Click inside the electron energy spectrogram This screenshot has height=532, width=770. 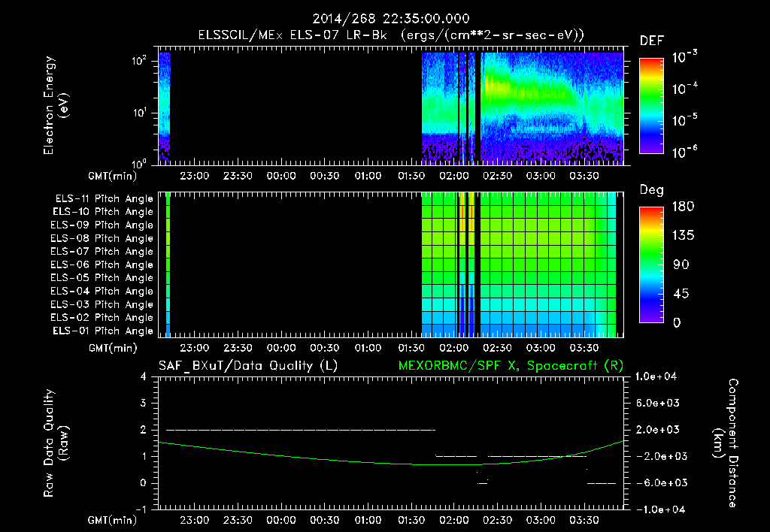click(391, 106)
